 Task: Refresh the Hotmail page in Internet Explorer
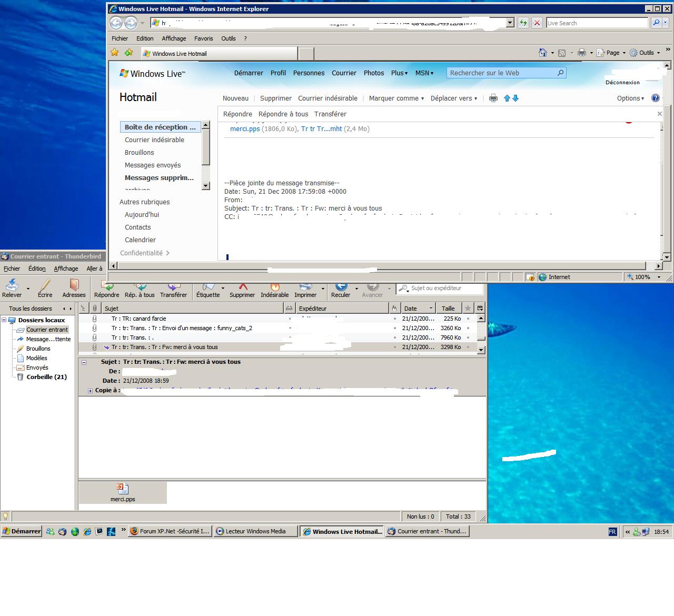523,23
